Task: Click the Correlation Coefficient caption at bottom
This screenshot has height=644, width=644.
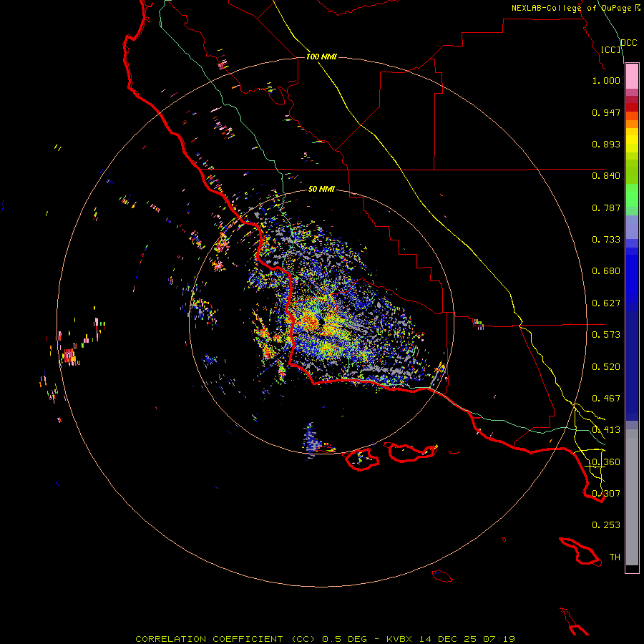Action: click(325, 639)
